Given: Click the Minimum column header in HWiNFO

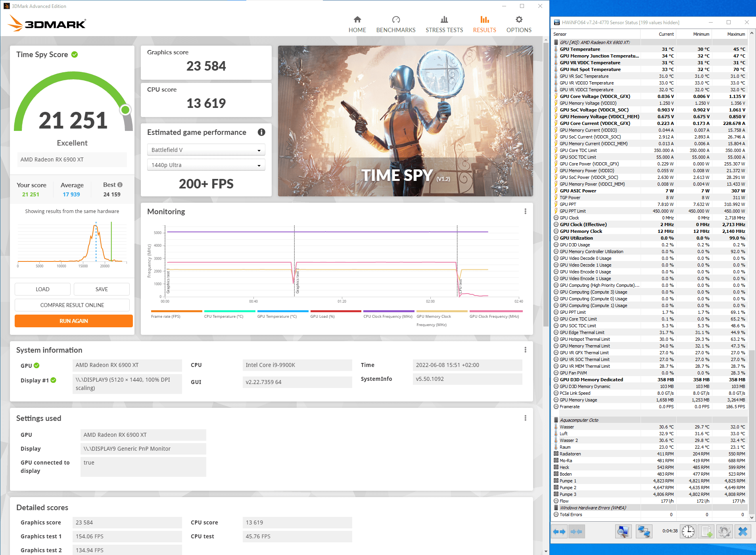Looking at the screenshot, I should pos(694,34).
